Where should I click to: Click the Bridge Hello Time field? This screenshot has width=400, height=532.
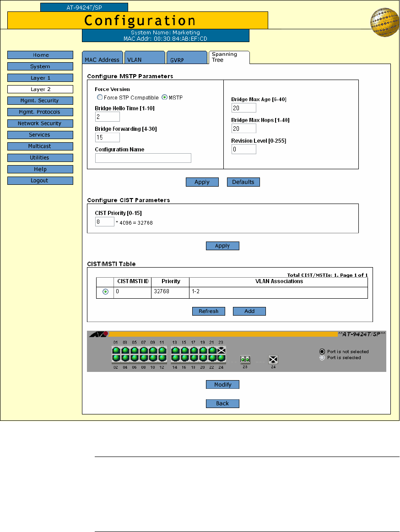108,117
